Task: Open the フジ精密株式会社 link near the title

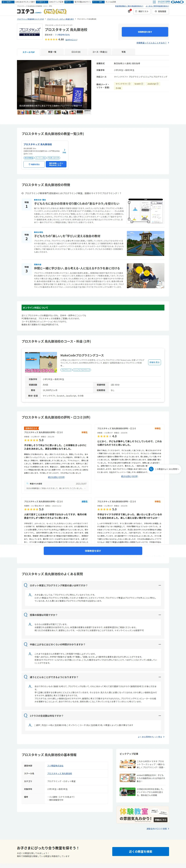Action: point(62,35)
